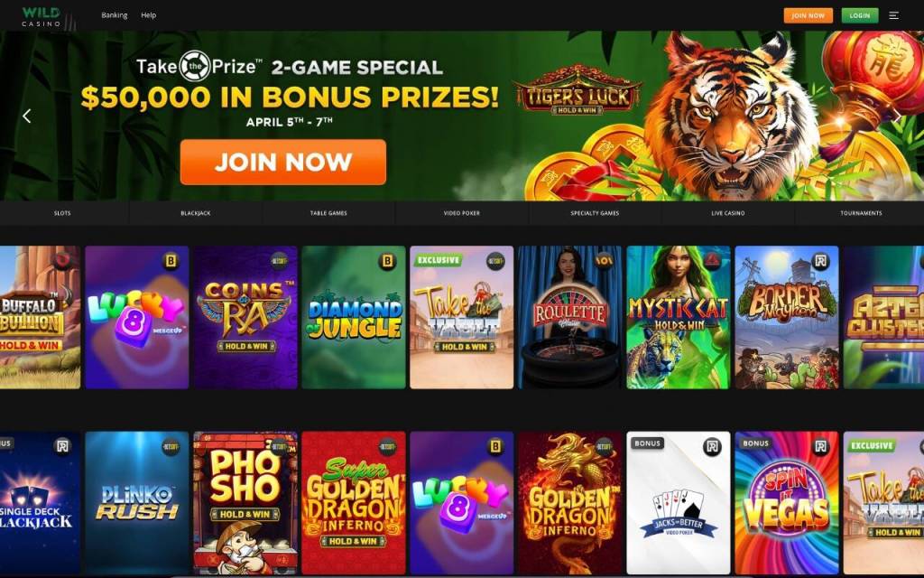Open the Banking menu item
The width and height of the screenshot is (924, 578).
(x=115, y=15)
